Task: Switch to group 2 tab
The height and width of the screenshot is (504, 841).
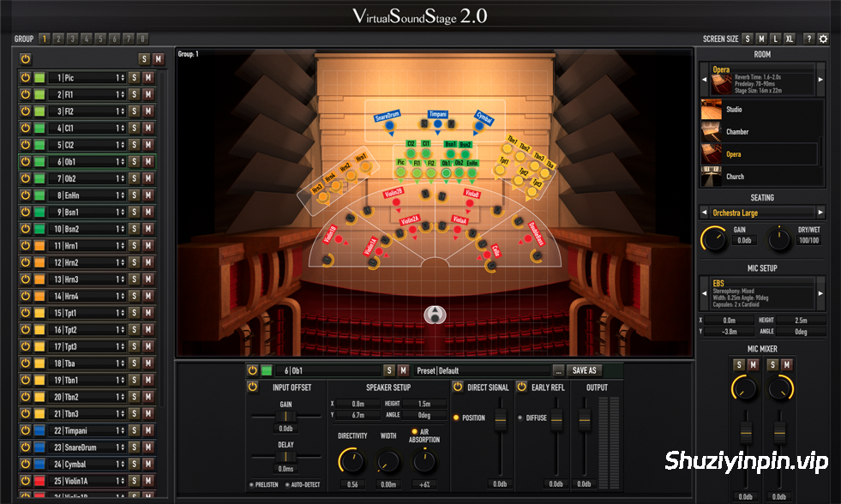Action: pos(58,39)
